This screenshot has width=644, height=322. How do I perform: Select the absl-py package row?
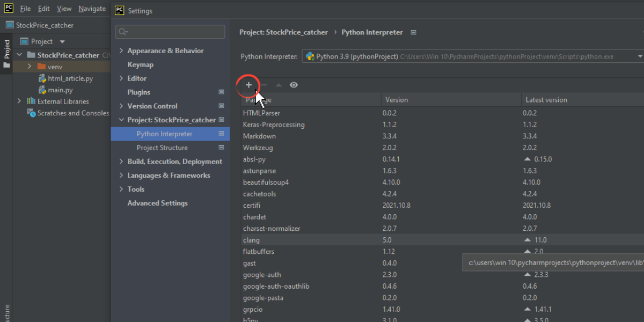pyautogui.click(x=442, y=159)
